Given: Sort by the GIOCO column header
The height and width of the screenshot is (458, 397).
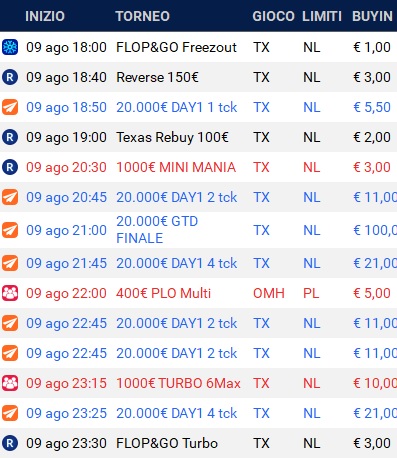Looking at the screenshot, I should coord(273,16).
